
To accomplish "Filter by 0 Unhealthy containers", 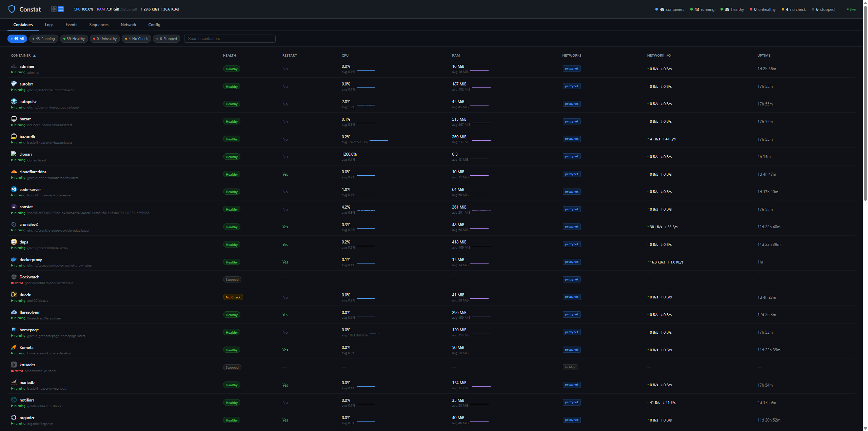I will click(x=105, y=39).
